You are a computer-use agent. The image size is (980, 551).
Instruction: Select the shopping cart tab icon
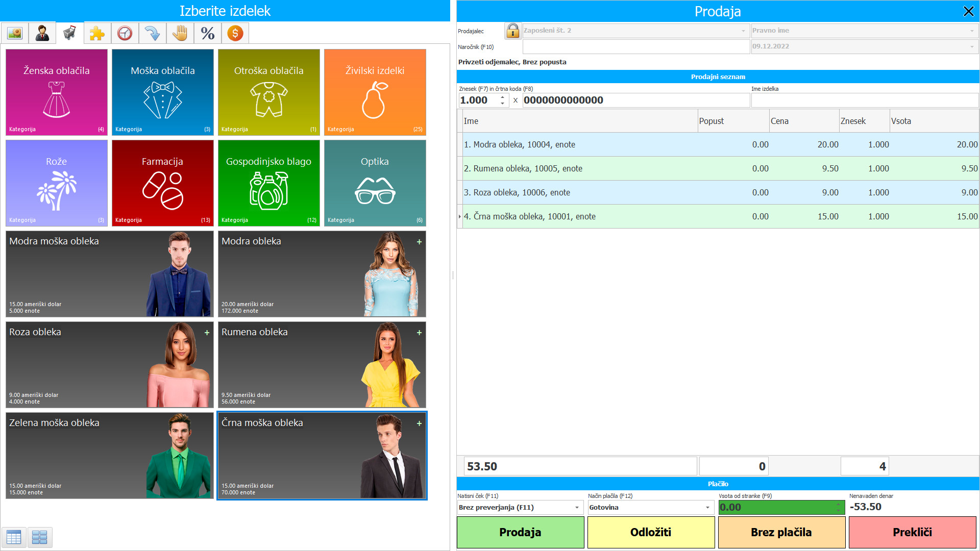pyautogui.click(x=70, y=34)
